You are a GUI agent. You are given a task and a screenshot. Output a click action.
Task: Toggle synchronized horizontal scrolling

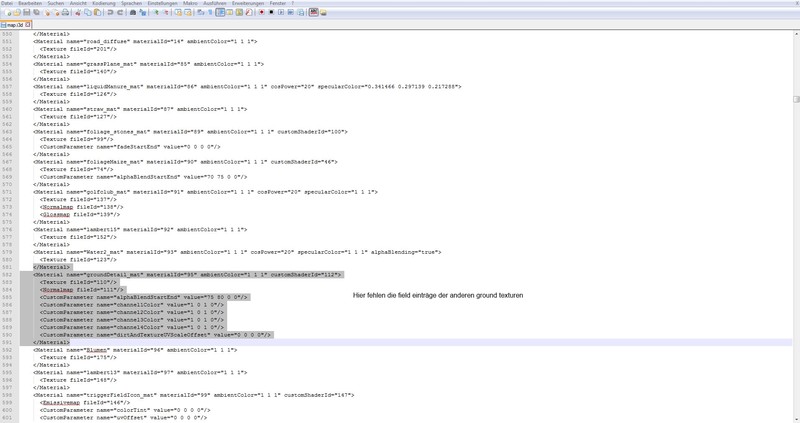188,12
